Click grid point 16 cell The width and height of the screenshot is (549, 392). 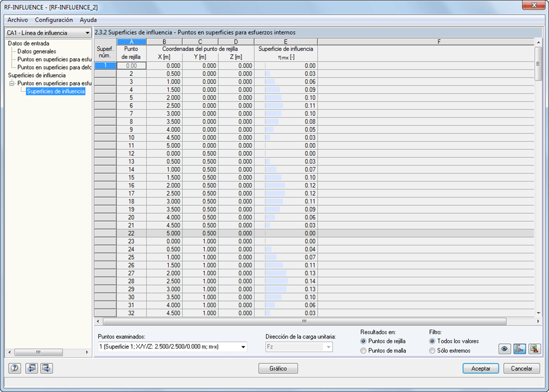coord(131,185)
